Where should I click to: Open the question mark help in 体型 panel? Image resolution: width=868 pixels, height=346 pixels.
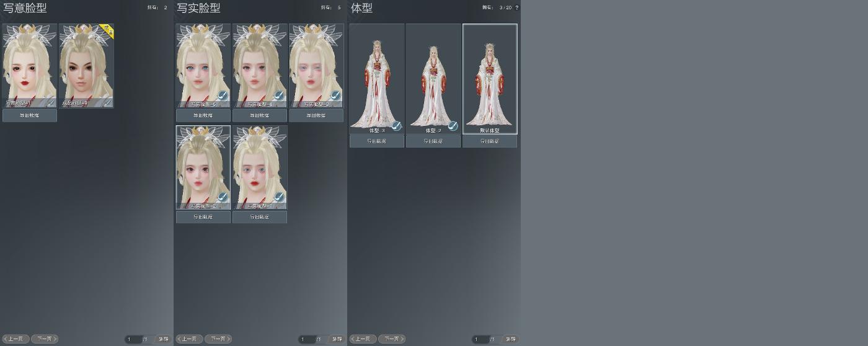coord(517,7)
